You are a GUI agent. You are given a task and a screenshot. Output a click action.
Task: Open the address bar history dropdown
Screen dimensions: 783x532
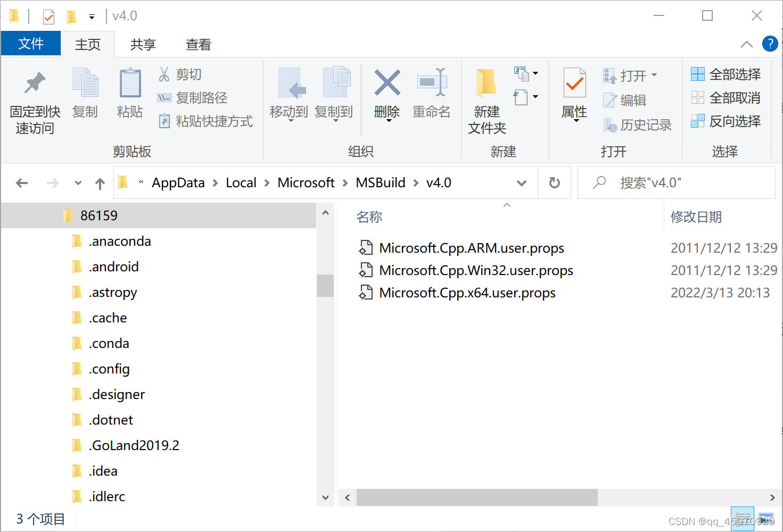522,183
